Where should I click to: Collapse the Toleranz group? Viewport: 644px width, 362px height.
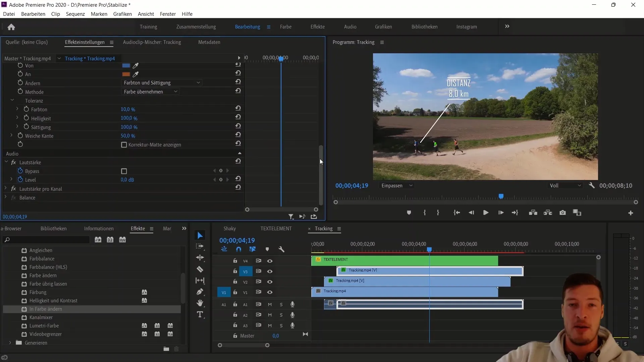click(x=12, y=100)
